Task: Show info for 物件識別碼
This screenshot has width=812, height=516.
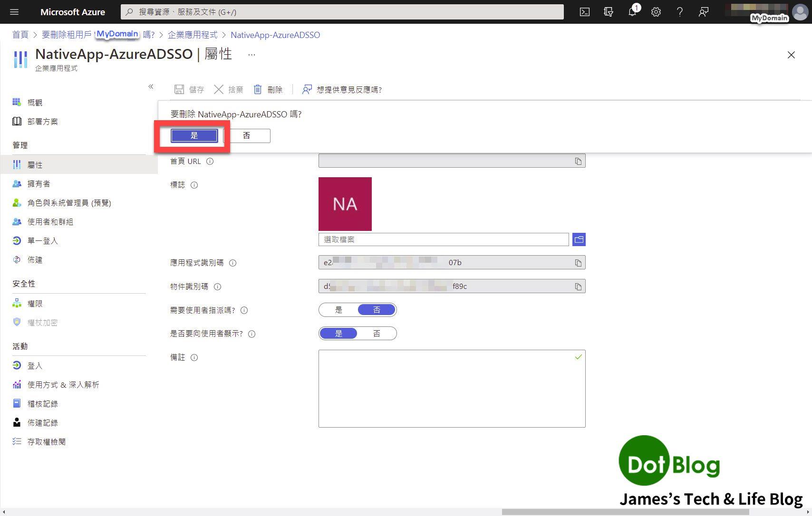Action: point(217,287)
